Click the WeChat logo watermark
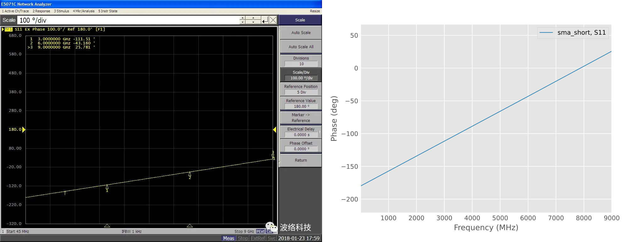The height and width of the screenshot is (242, 644). [x=271, y=227]
